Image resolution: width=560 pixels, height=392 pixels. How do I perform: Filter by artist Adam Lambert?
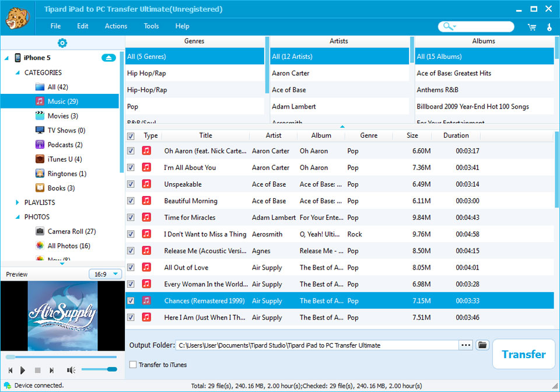(339, 106)
